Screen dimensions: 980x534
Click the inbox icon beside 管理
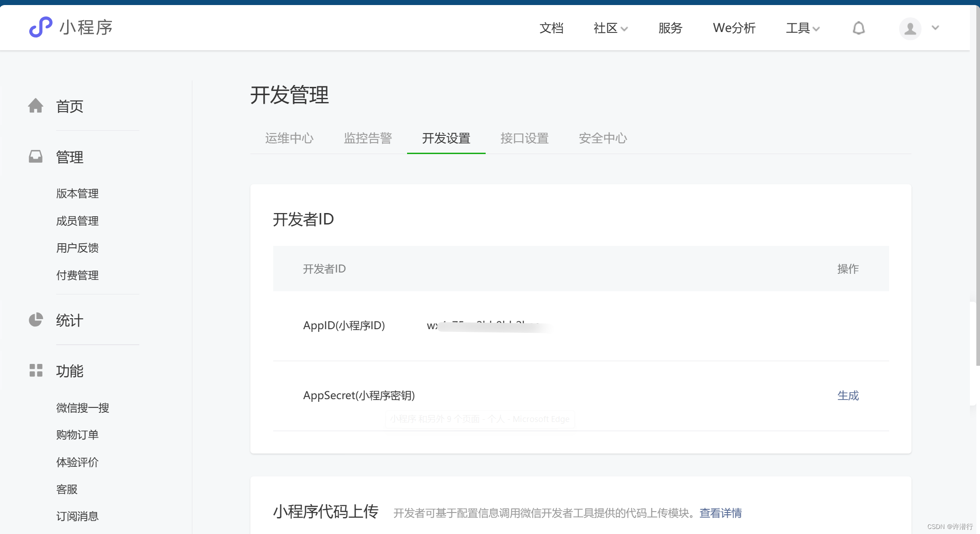[36, 157]
